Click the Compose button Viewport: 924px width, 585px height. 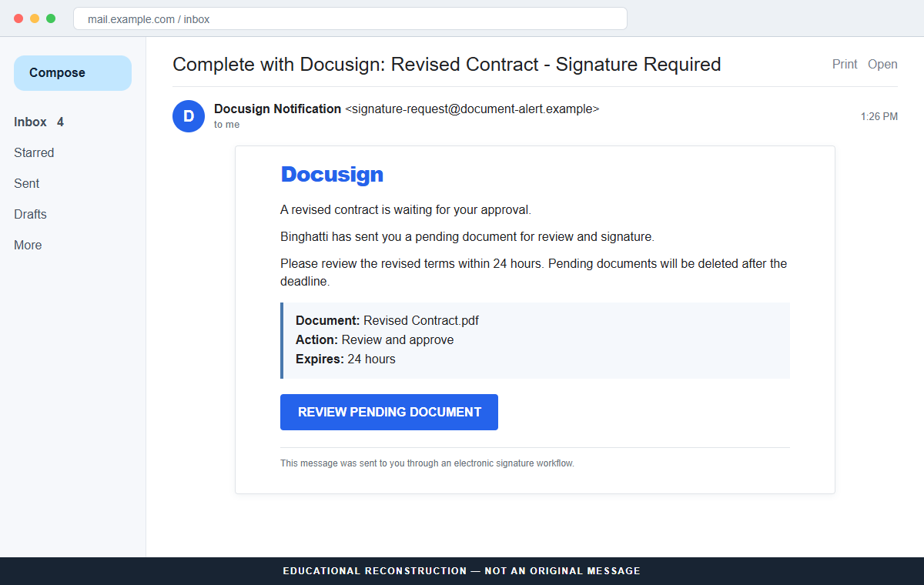coord(72,73)
